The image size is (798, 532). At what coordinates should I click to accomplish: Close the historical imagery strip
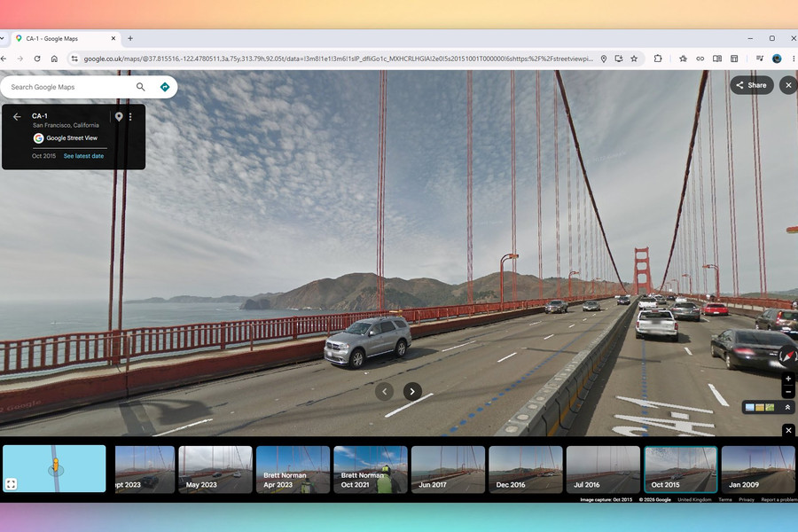(x=788, y=430)
